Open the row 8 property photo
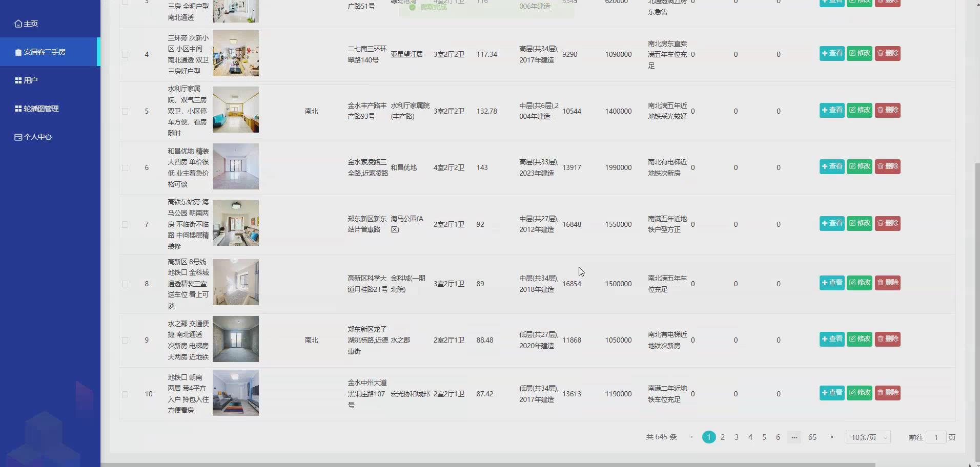 coord(236,282)
